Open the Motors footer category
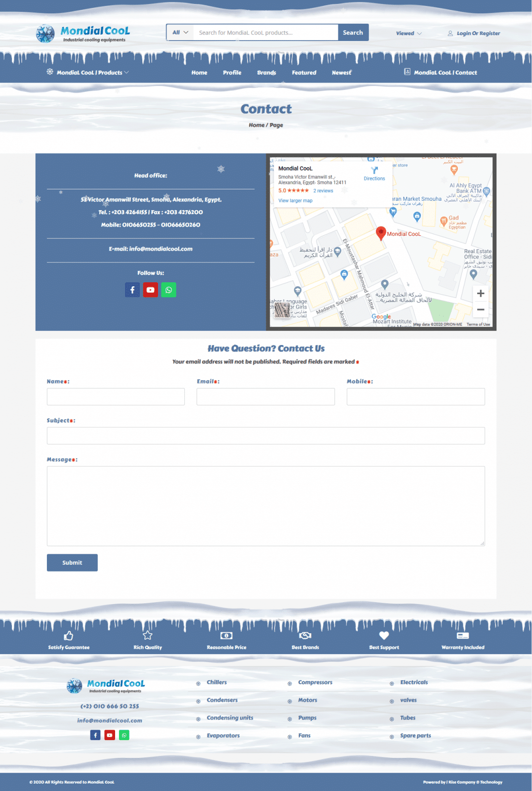 pos(308,700)
